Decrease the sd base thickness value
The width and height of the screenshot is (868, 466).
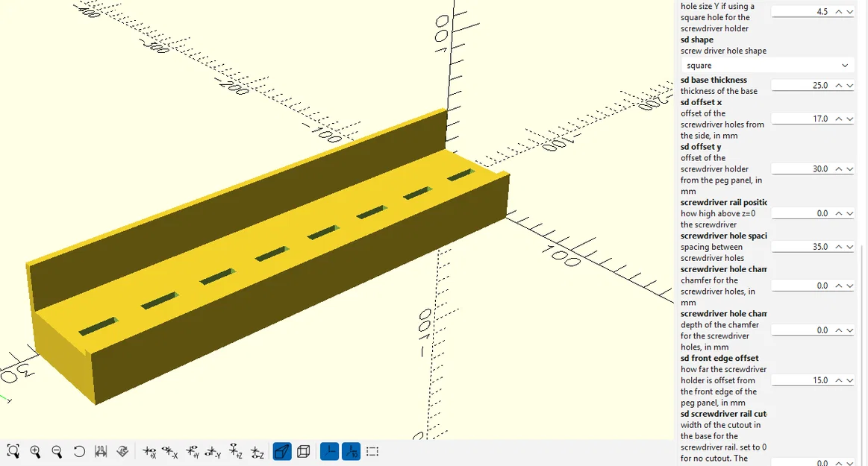849,85
